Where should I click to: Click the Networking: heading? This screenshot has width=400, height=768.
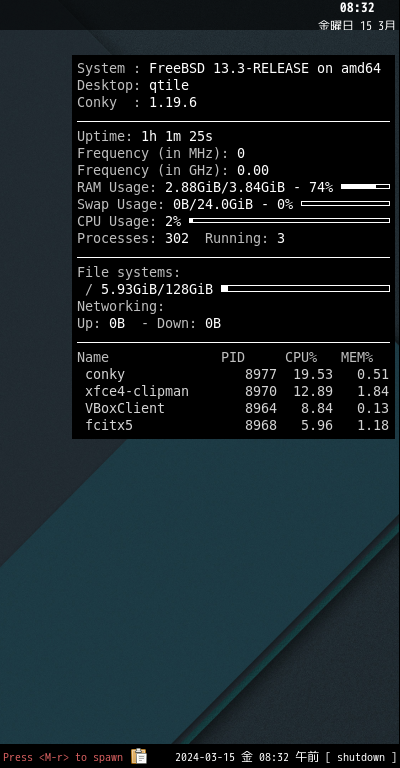[120, 307]
